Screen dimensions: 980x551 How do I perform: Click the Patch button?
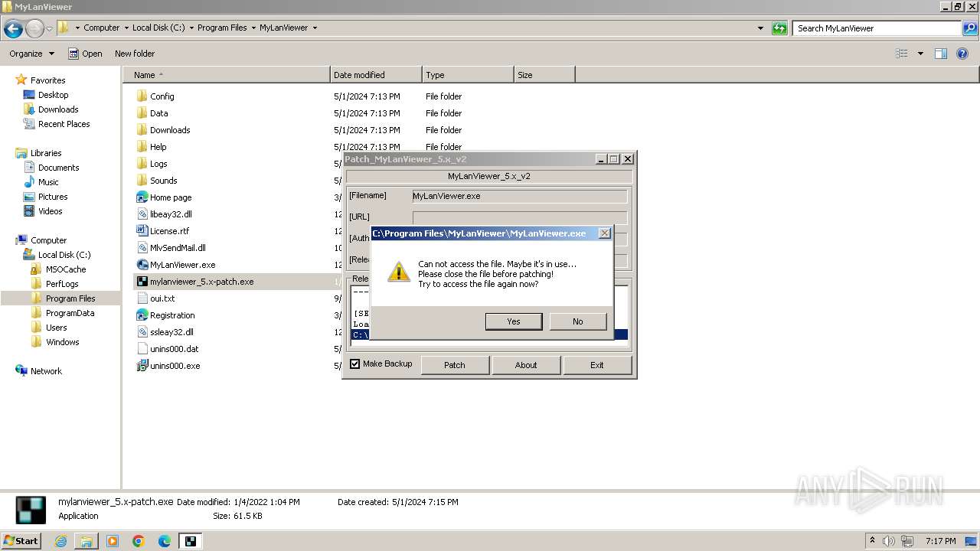pyautogui.click(x=455, y=365)
